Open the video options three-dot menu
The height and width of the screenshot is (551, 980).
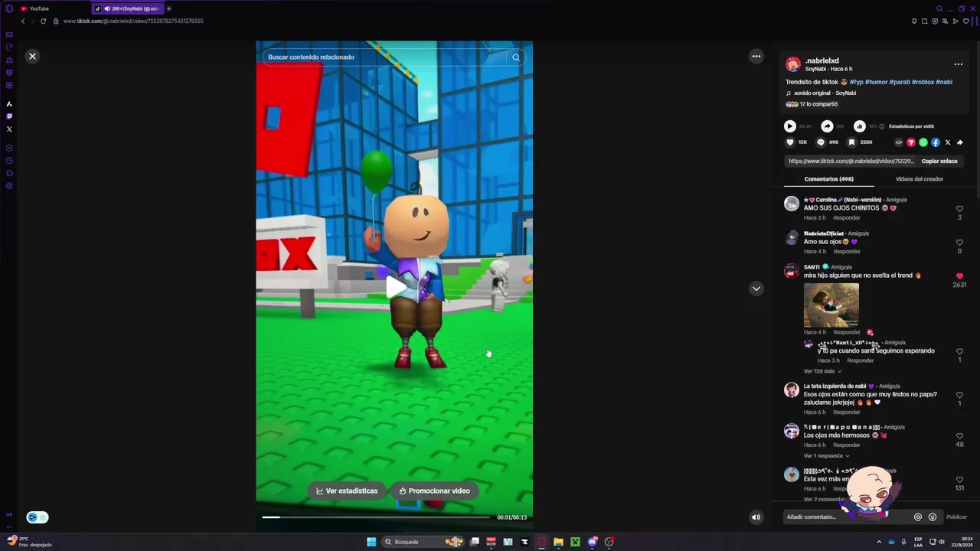pyautogui.click(x=756, y=56)
